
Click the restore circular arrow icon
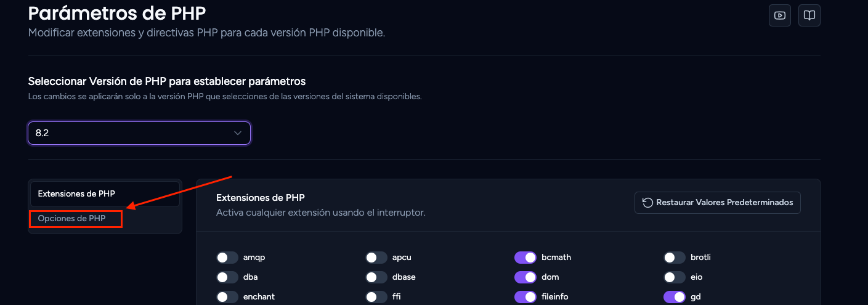click(647, 203)
